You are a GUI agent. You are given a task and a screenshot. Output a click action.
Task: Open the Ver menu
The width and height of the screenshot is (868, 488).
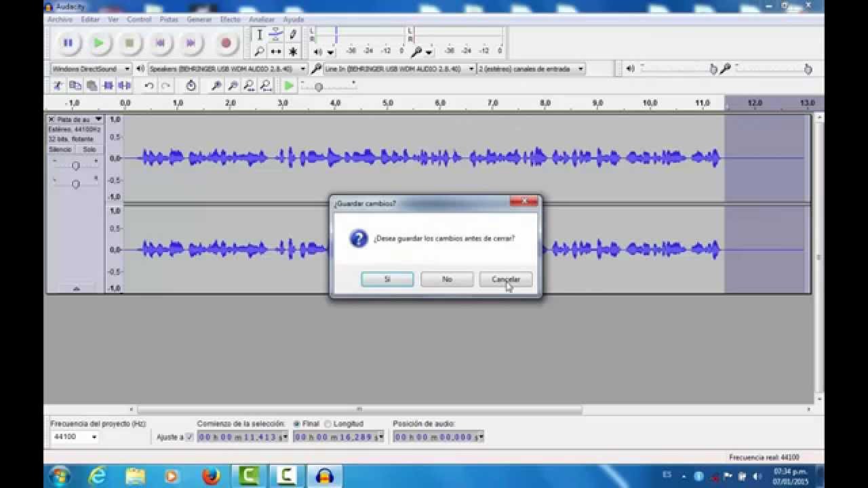(113, 20)
